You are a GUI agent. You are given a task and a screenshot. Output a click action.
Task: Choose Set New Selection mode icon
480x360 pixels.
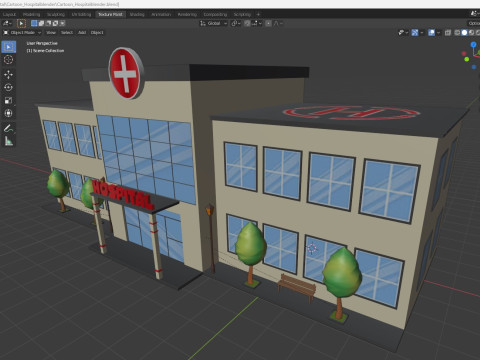(x=34, y=23)
